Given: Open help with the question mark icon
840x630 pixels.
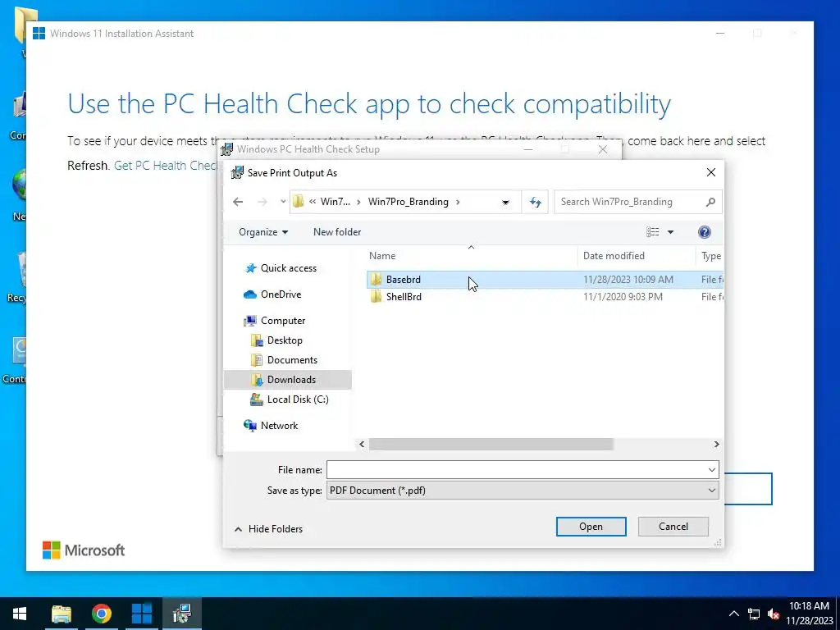Looking at the screenshot, I should click(x=705, y=232).
